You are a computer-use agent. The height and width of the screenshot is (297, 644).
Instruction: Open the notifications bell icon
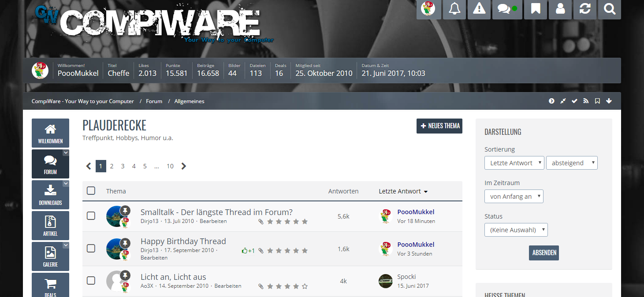click(x=454, y=9)
